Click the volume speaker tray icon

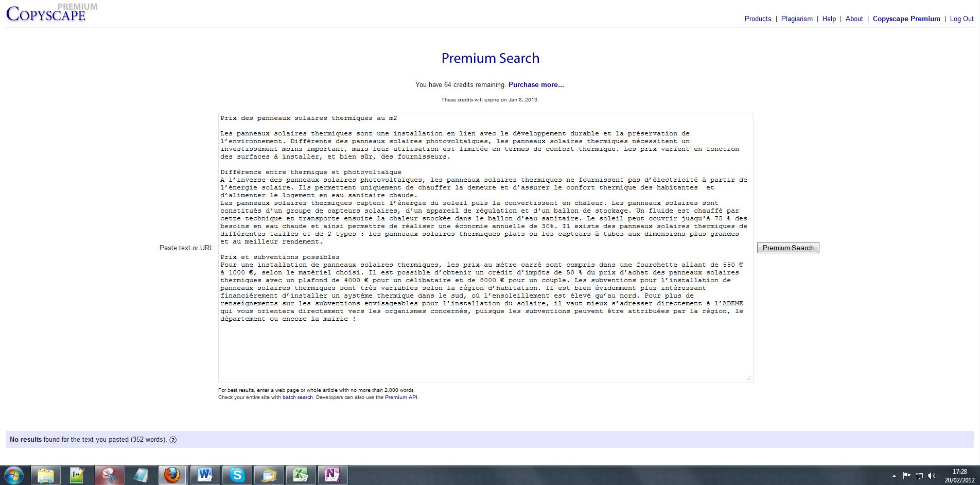[931, 476]
